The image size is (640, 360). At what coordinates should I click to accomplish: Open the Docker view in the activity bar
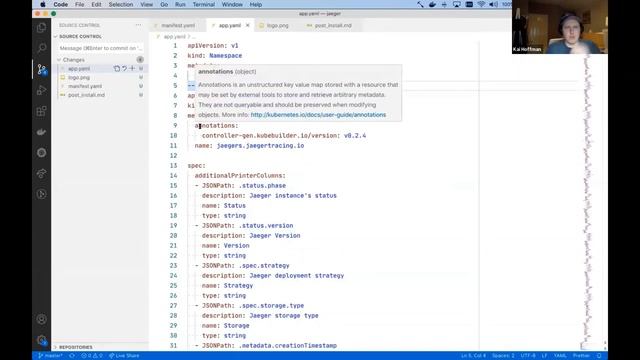coord(41,132)
